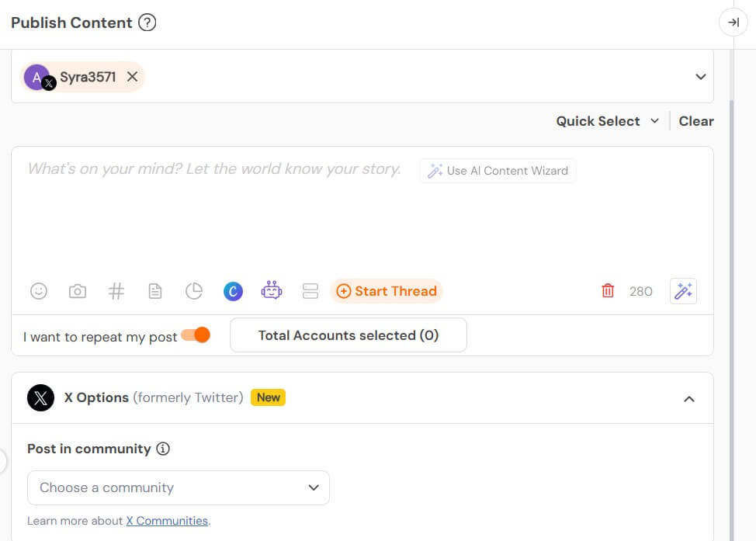
Task: Open the pie chart icon in composer
Action: 194,291
